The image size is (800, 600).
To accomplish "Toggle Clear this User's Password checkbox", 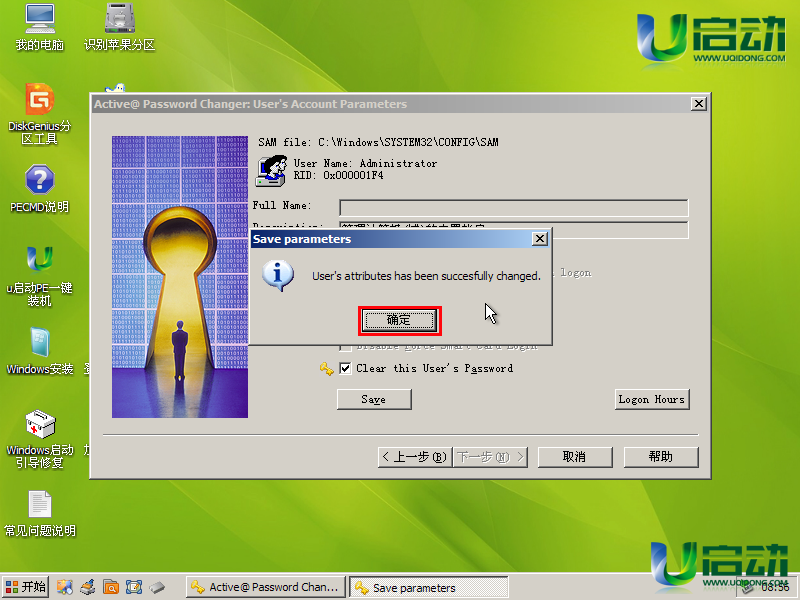I will (345, 368).
